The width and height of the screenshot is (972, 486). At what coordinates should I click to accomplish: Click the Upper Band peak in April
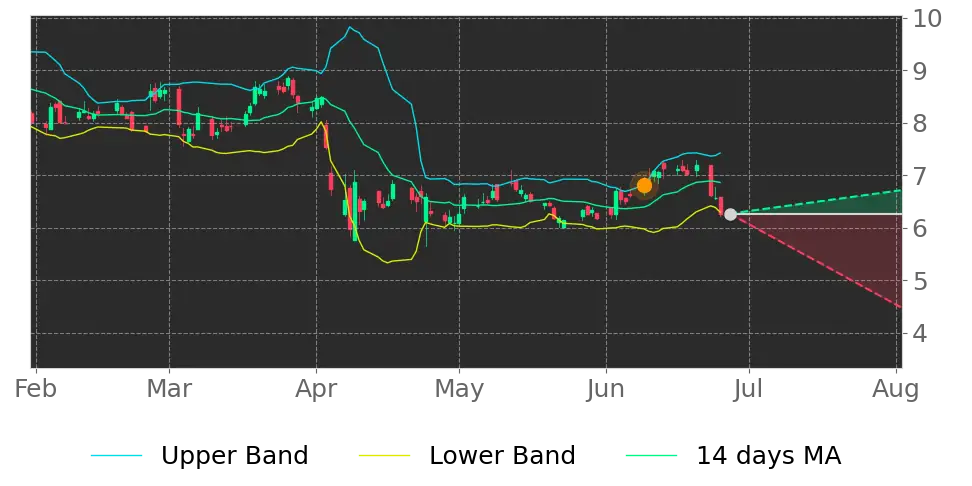point(350,27)
